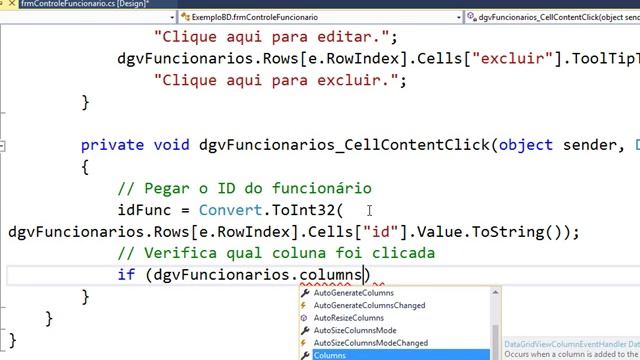Click the method cube icon beside AutoResizeColumns

(304, 318)
